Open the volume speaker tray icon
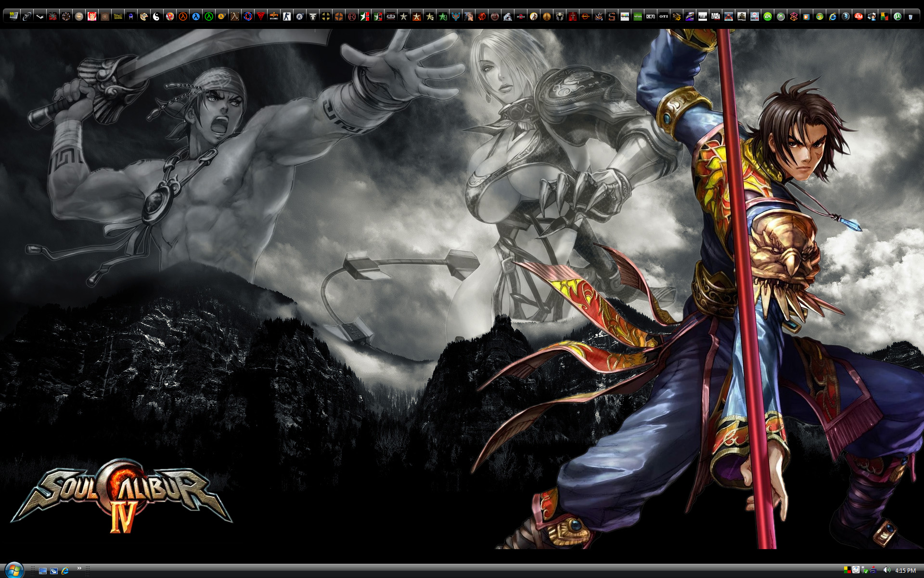The height and width of the screenshot is (578, 924). point(886,570)
